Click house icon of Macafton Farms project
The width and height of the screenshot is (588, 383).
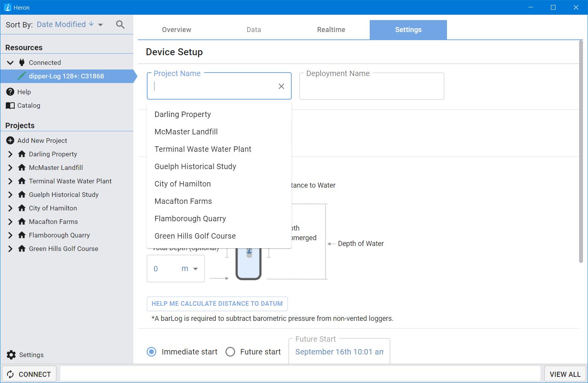pos(22,222)
